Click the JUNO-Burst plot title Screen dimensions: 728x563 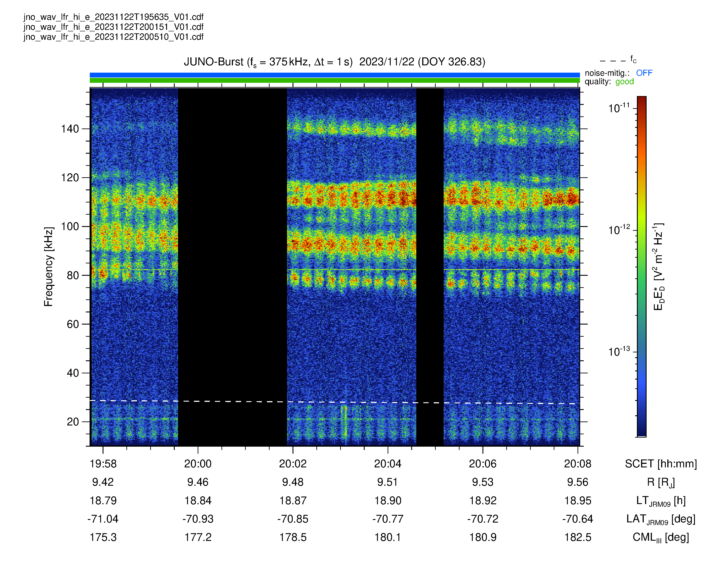(x=334, y=62)
